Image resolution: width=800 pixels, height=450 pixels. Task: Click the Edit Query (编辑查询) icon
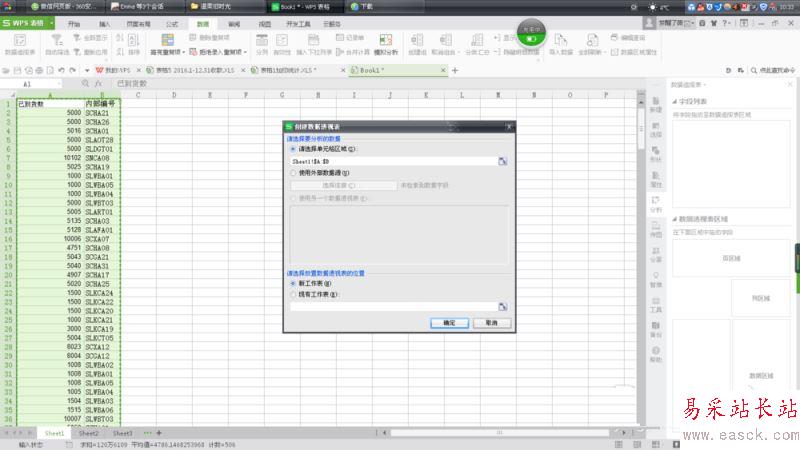click(x=614, y=37)
